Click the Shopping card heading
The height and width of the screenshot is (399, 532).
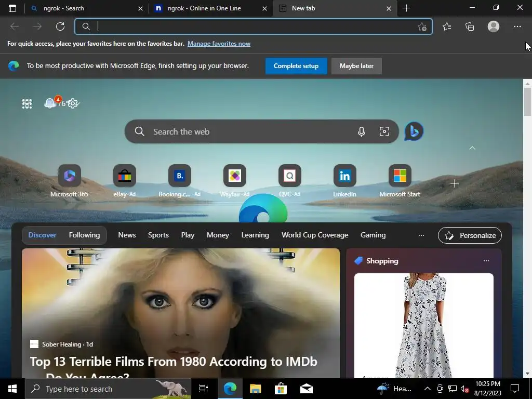click(382, 261)
